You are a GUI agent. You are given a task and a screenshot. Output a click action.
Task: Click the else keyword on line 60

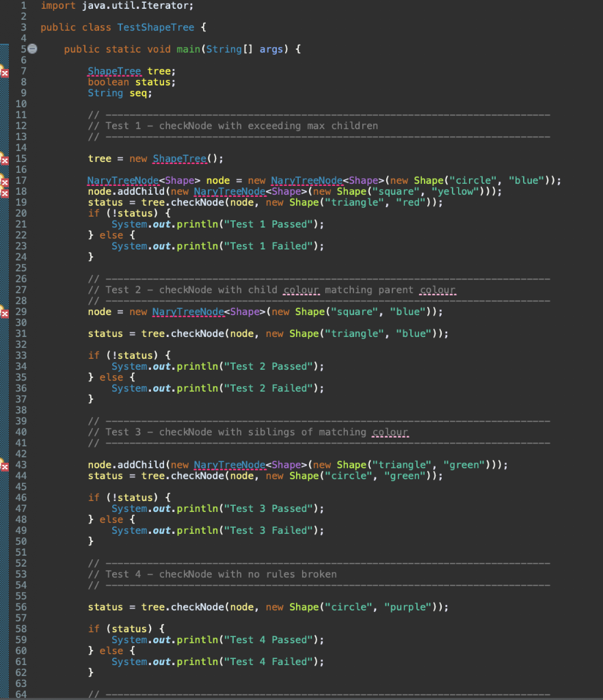click(111, 651)
